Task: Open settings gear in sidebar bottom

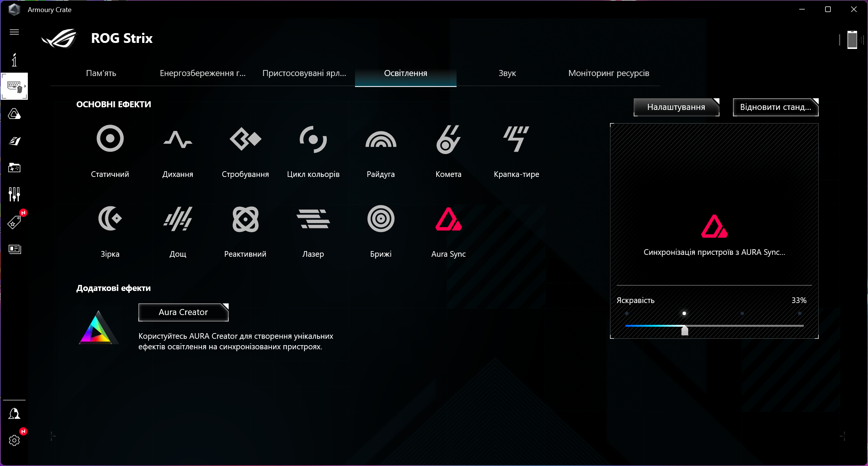Action: [x=14, y=440]
